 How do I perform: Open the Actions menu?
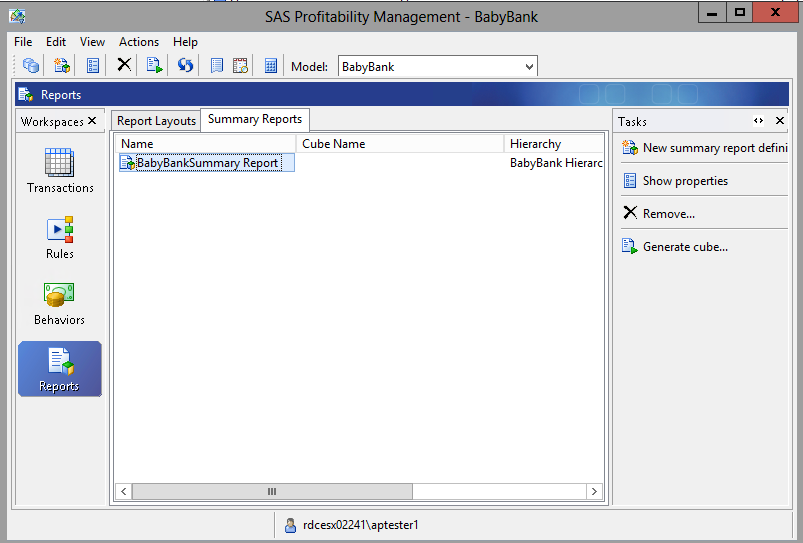pyautogui.click(x=139, y=42)
